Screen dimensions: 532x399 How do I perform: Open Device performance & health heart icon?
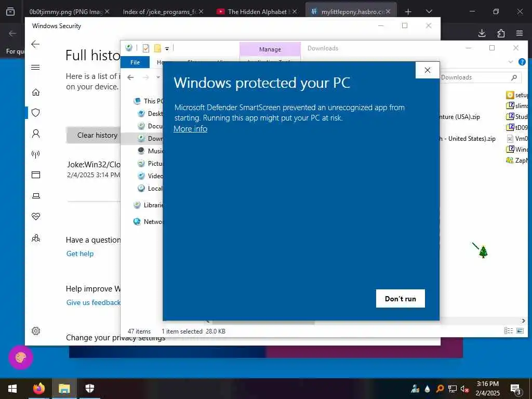click(x=36, y=217)
